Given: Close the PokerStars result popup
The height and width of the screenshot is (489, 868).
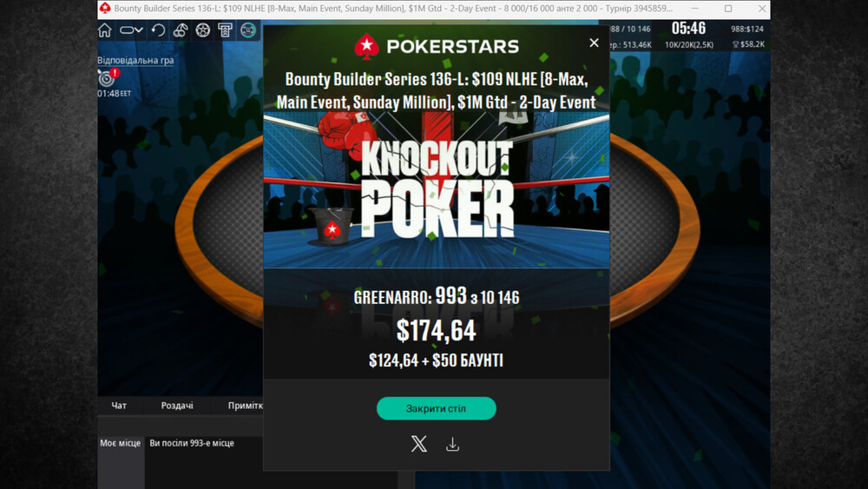Looking at the screenshot, I should tap(594, 43).
